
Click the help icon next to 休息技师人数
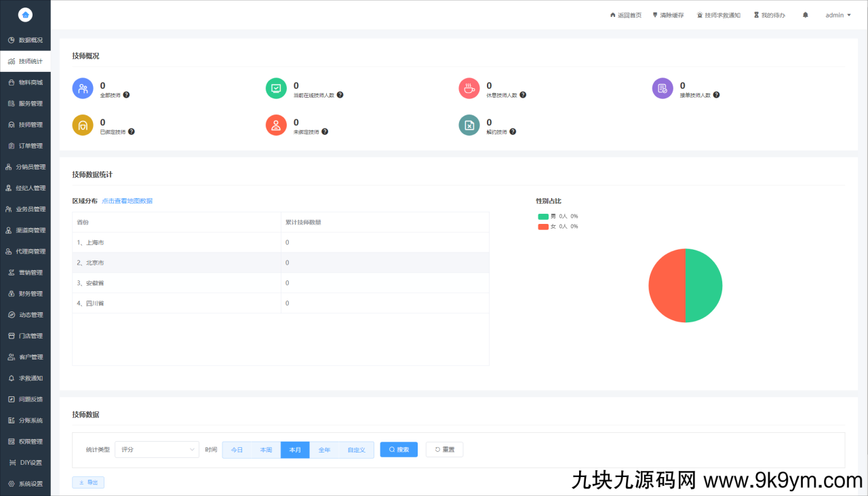pyautogui.click(x=523, y=95)
